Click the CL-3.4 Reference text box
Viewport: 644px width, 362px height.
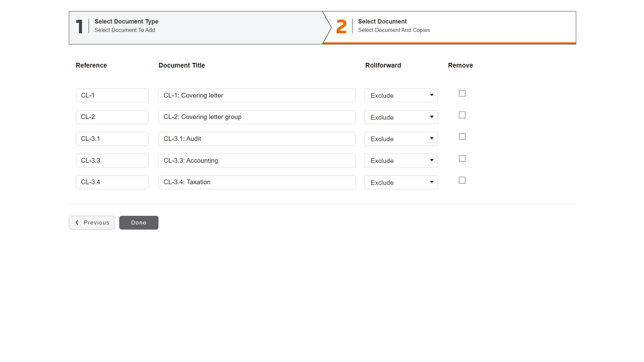pos(112,183)
